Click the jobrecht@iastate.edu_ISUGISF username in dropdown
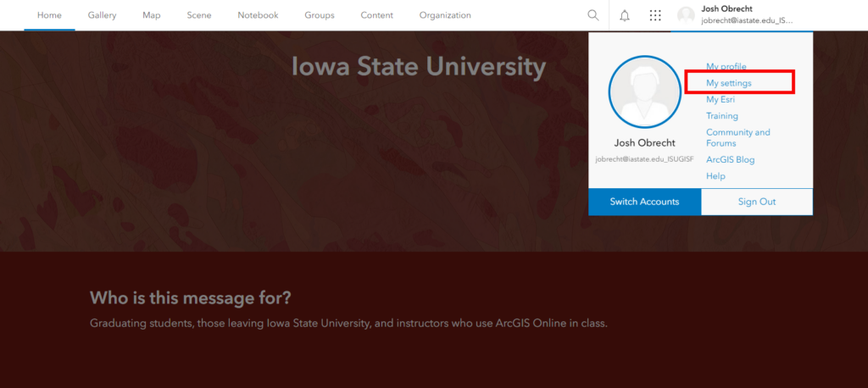 click(644, 159)
